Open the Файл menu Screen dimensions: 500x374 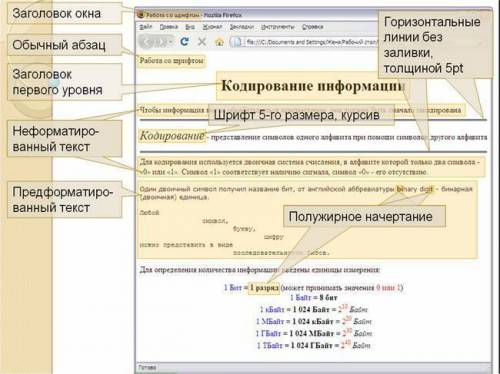coord(146,27)
